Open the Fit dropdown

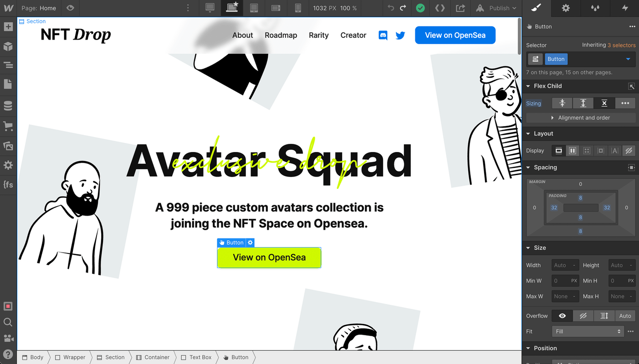click(x=588, y=331)
